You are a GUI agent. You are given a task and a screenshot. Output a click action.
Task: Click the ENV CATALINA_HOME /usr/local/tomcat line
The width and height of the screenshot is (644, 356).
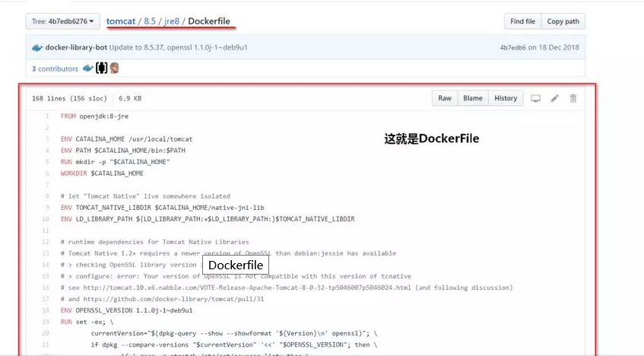point(126,139)
